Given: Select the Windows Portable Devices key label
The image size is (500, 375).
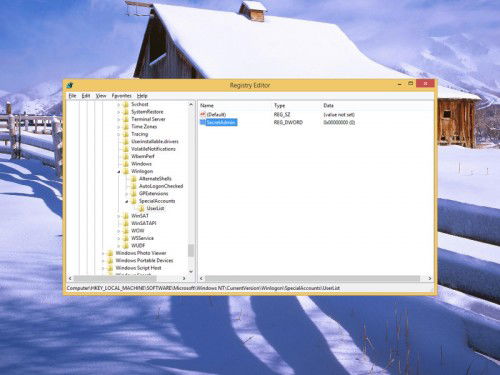Looking at the screenshot, I should point(144,260).
